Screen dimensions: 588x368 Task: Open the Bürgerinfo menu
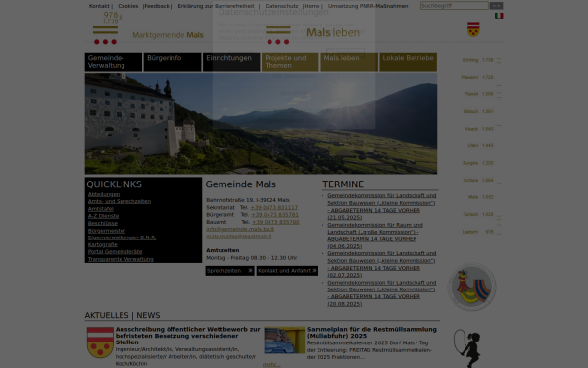(172, 62)
